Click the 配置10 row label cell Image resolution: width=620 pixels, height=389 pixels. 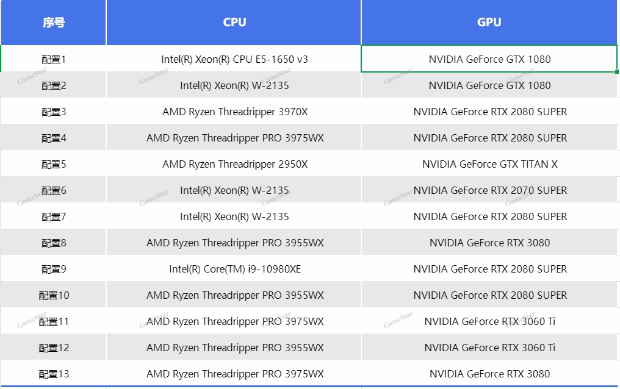click(53, 295)
